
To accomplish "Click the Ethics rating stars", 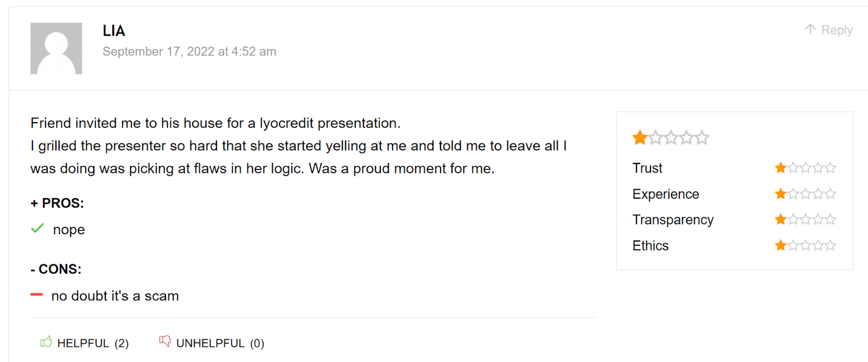I will point(805,246).
